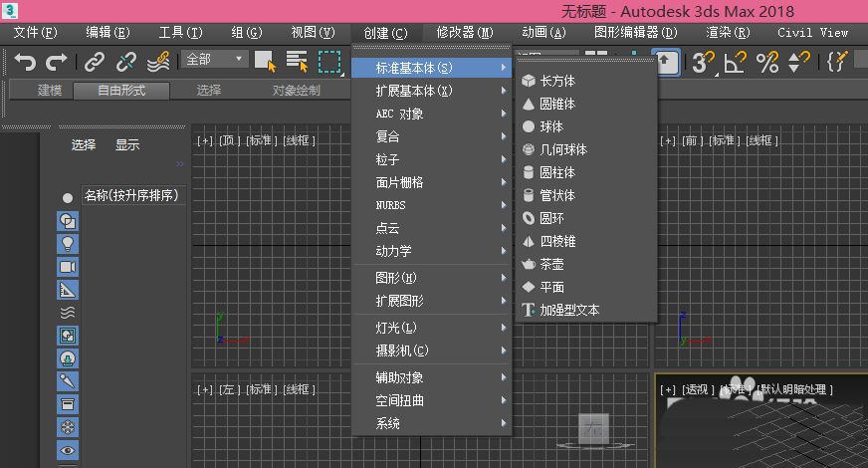Click the Undo arrow icon
This screenshot has width=868, height=468.
pyautogui.click(x=25, y=62)
